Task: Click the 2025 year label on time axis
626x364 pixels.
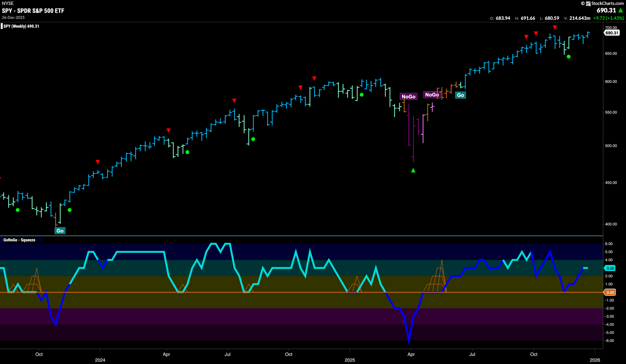Action: [350, 360]
